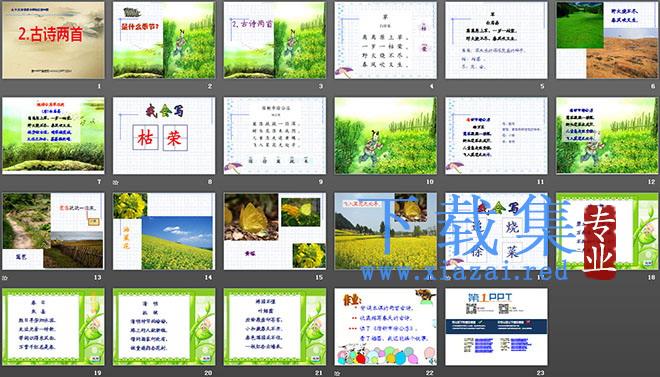Pick slide 13 with the dirt path photo
The image size is (660, 377).
click(53, 231)
